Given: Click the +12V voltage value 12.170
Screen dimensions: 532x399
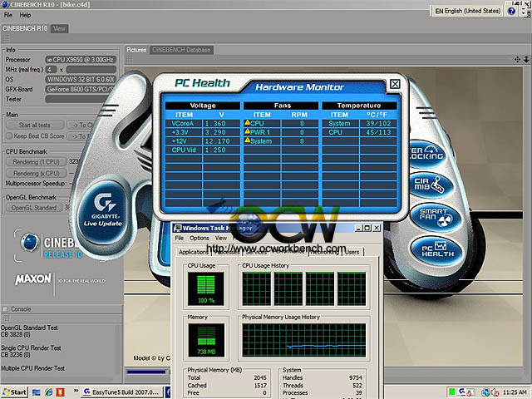Looking at the screenshot, I should [x=217, y=141].
